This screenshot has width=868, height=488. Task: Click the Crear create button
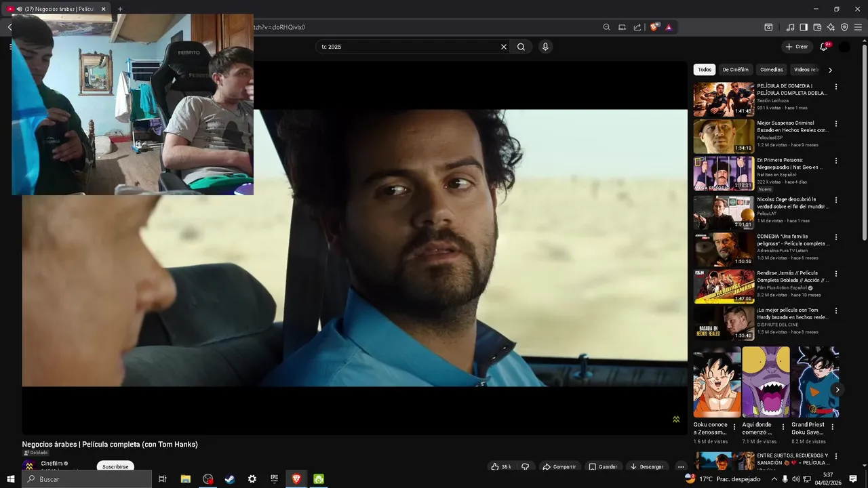[x=797, y=47]
